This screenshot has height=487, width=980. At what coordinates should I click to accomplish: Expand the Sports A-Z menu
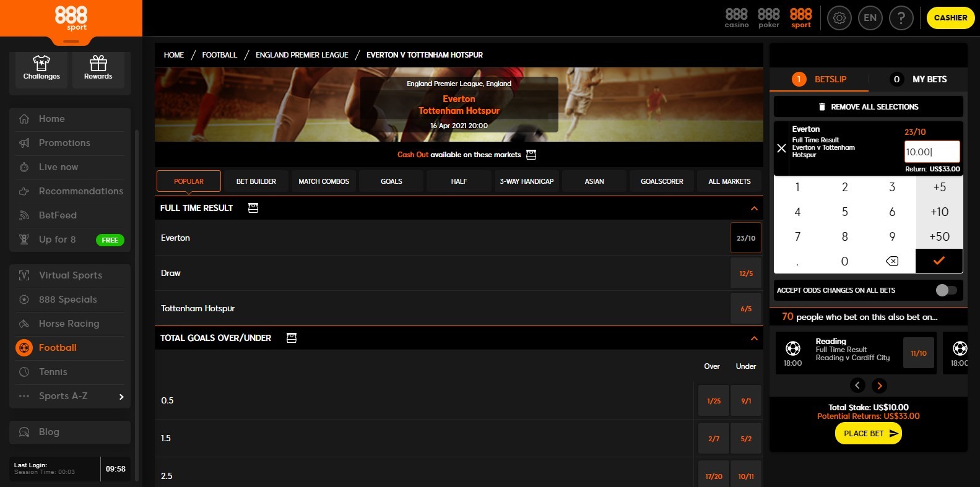coord(121,397)
